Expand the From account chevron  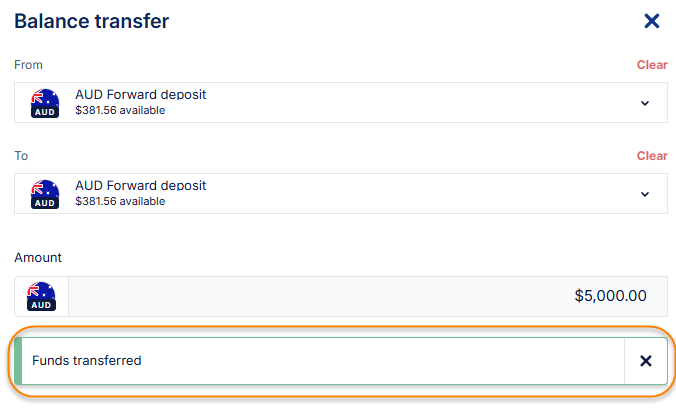(645, 103)
